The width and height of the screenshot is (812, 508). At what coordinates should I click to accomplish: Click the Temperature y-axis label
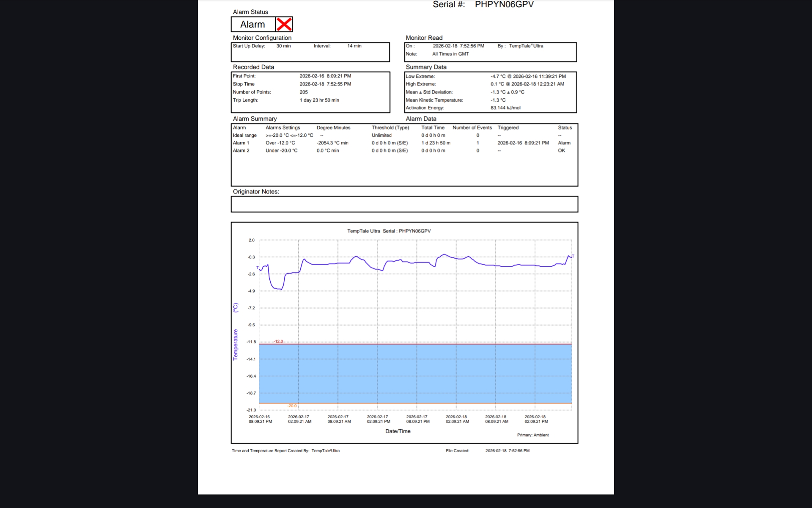pos(236,344)
